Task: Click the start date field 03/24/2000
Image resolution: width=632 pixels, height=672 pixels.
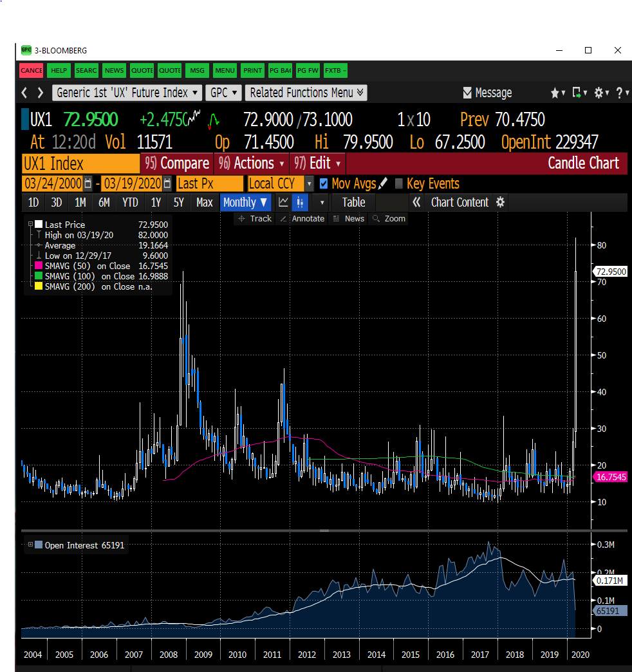Action: [x=53, y=184]
